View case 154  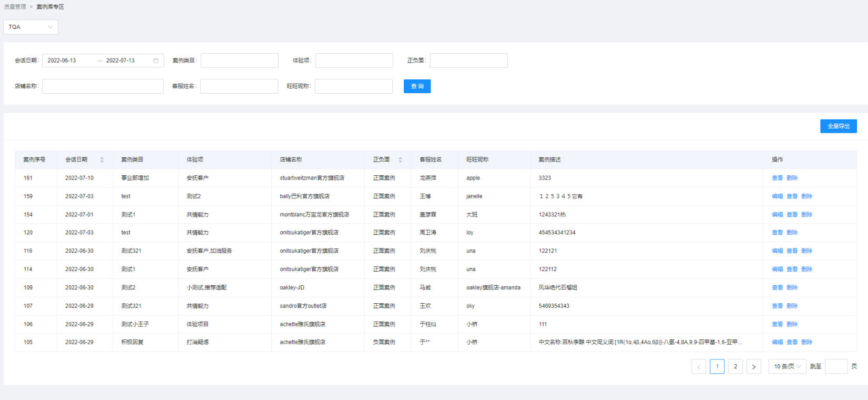coord(792,215)
